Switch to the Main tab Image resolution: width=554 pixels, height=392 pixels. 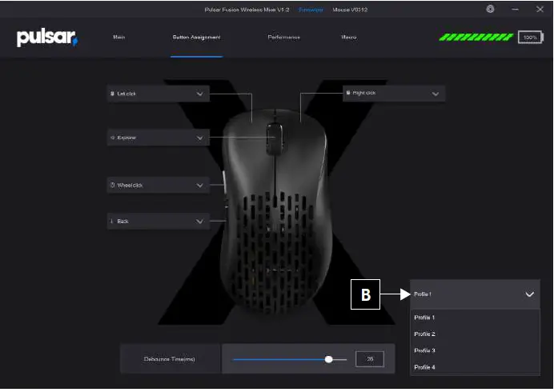(119, 37)
